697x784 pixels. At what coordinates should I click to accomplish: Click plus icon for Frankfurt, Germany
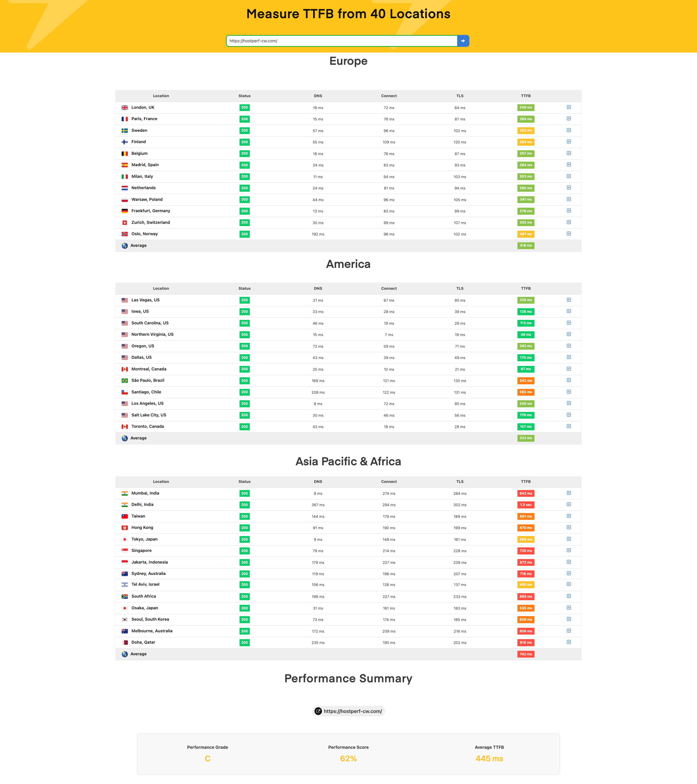click(x=569, y=210)
